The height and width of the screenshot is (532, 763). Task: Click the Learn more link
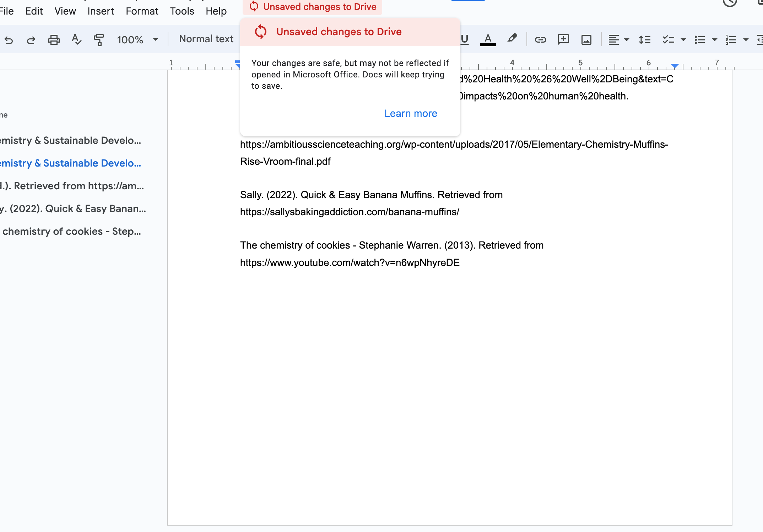[411, 113]
